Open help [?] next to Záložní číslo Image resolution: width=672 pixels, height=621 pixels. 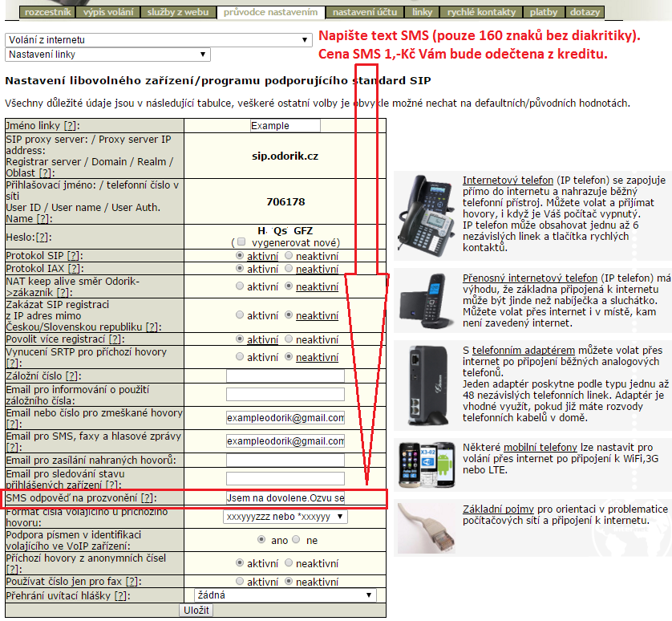coord(72,376)
